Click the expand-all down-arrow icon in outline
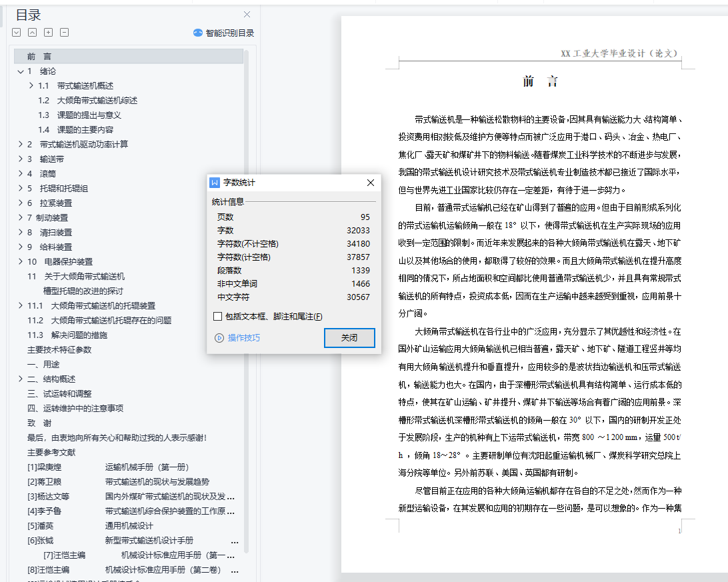This screenshot has height=582, width=728. 16,33
